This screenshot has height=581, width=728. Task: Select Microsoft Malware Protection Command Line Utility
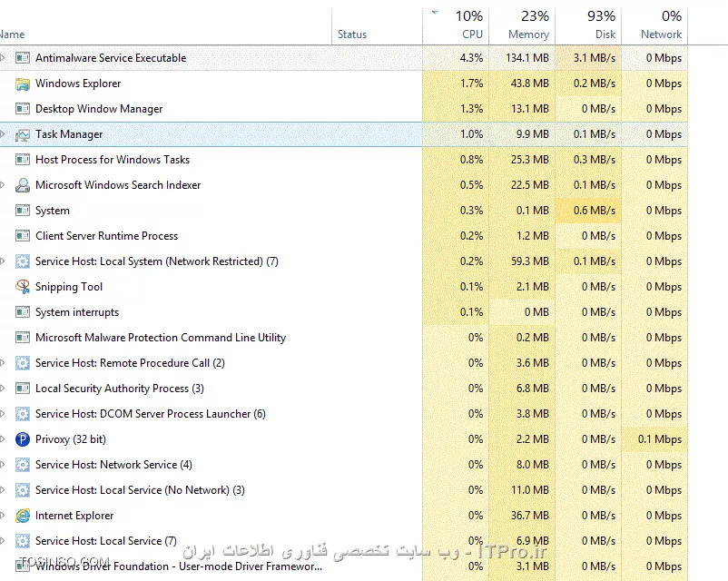pos(343,338)
